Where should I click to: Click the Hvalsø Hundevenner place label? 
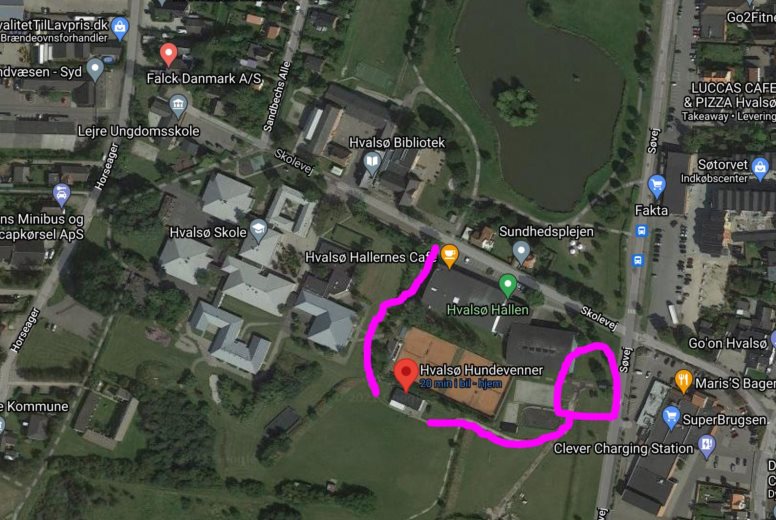tap(481, 370)
